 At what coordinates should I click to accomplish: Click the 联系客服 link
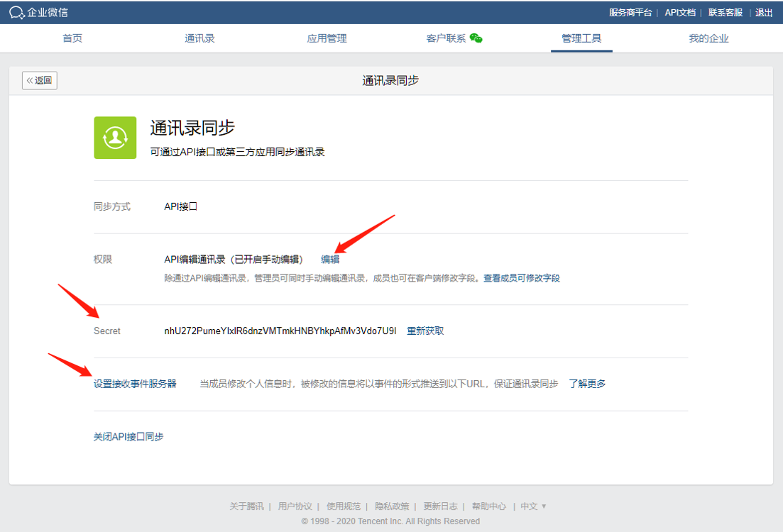(x=725, y=13)
